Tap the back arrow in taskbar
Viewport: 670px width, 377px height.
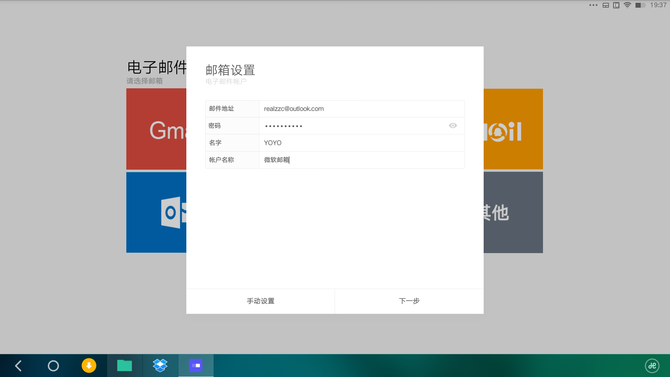tap(18, 366)
